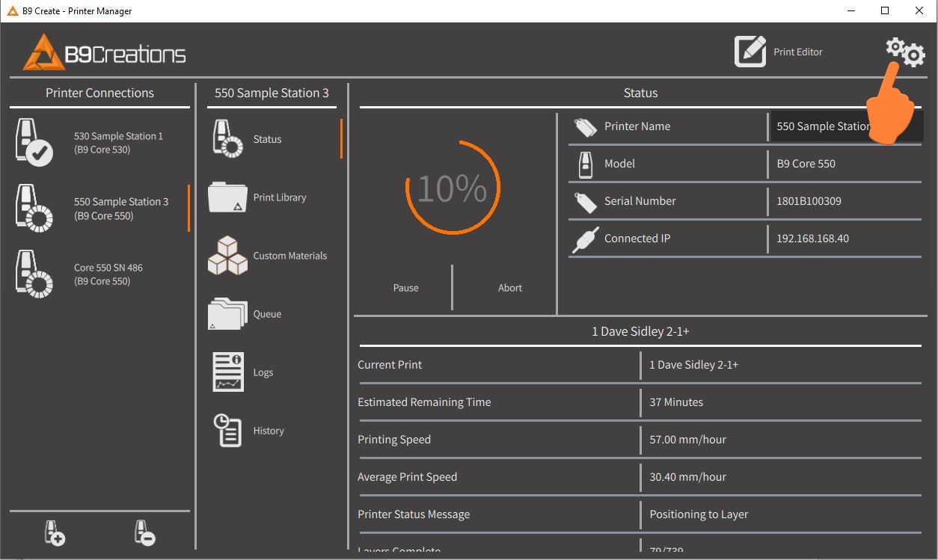The image size is (938, 560).
Task: Open the Print Library folder icon
Action: 227,197
